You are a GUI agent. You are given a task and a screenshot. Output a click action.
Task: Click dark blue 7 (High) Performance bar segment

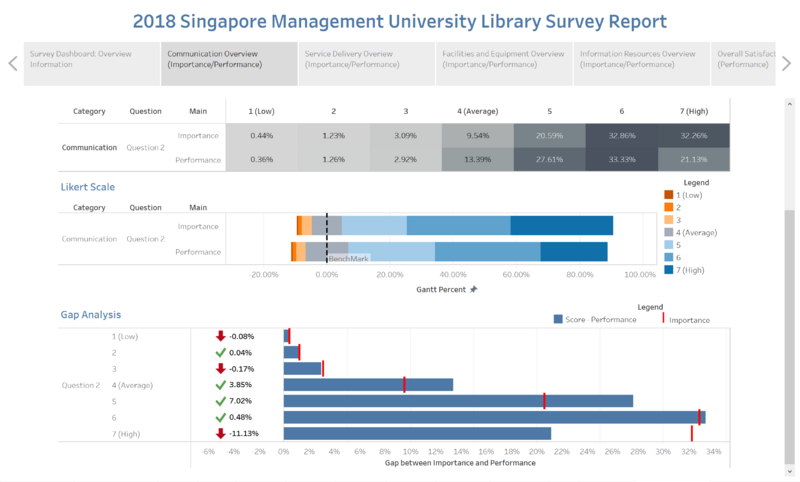(574, 251)
